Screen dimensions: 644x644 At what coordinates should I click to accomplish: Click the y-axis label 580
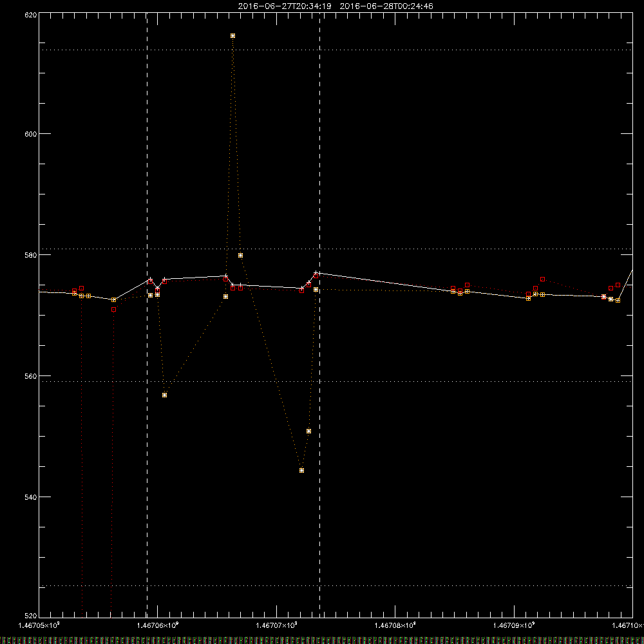pos(31,255)
